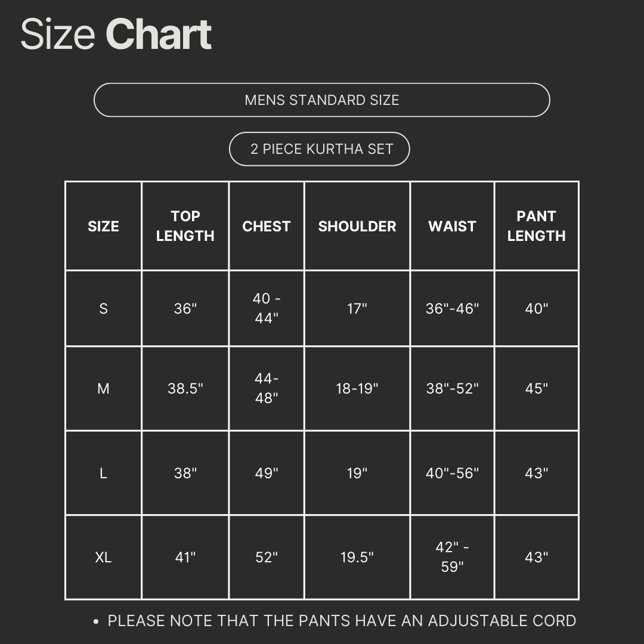Select the 40"-56" waist cell
Viewport: 644px width, 644px height.
452,473
